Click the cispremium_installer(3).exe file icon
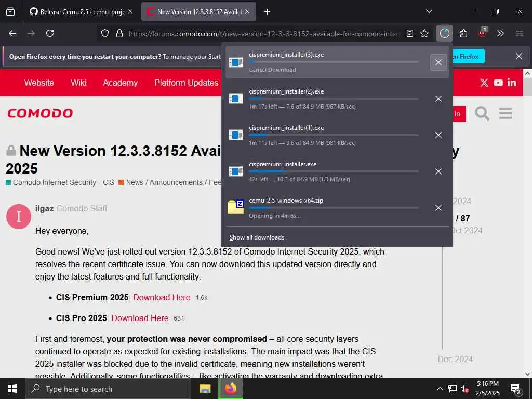Viewport: 532px width, 399px height. point(236,62)
